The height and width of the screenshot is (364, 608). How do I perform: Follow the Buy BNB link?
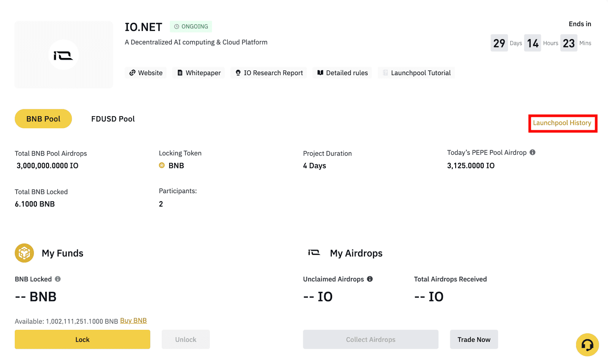pyautogui.click(x=133, y=321)
